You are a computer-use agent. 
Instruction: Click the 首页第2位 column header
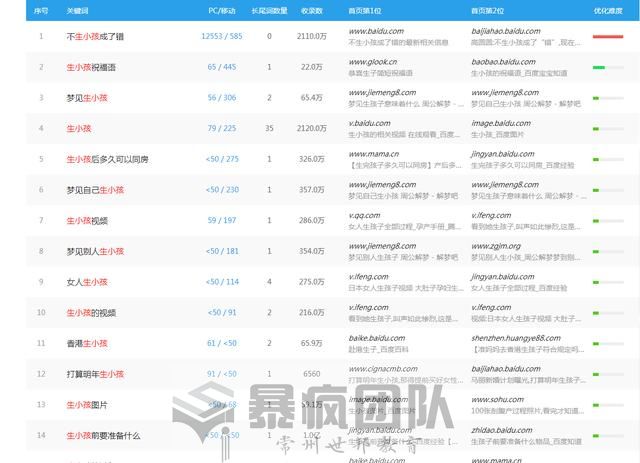pyautogui.click(x=487, y=11)
